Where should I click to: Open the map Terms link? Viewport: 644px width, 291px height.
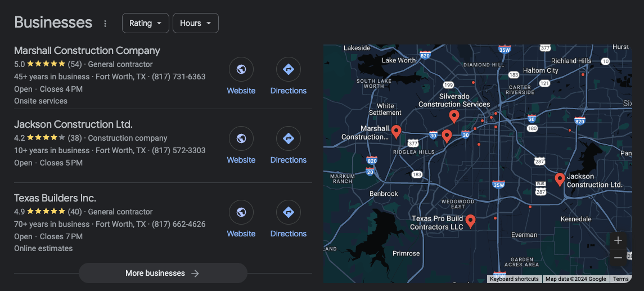pos(620,279)
